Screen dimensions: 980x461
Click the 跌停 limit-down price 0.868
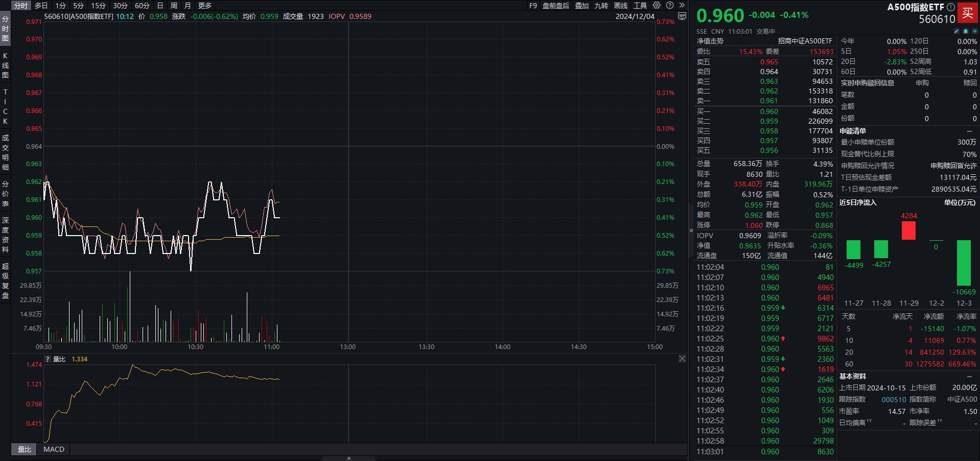click(824, 225)
